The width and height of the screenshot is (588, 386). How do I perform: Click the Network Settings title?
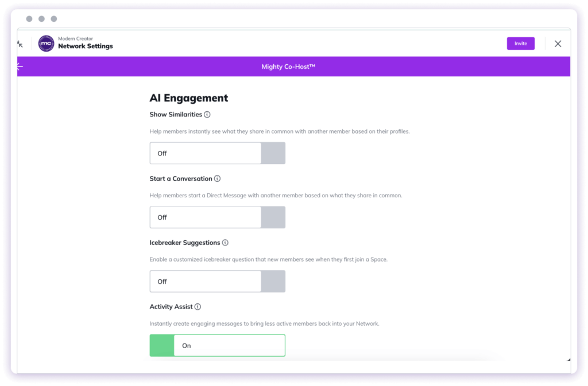85,46
